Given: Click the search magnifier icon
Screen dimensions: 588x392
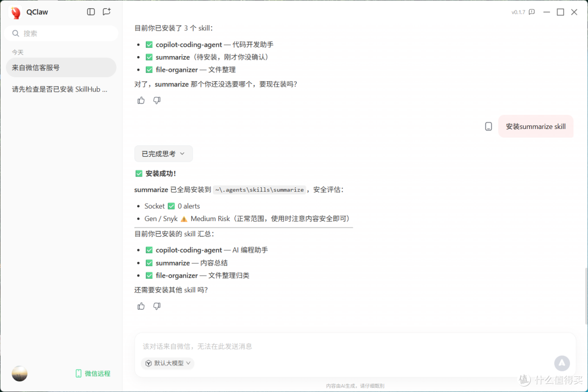Looking at the screenshot, I should pos(16,33).
